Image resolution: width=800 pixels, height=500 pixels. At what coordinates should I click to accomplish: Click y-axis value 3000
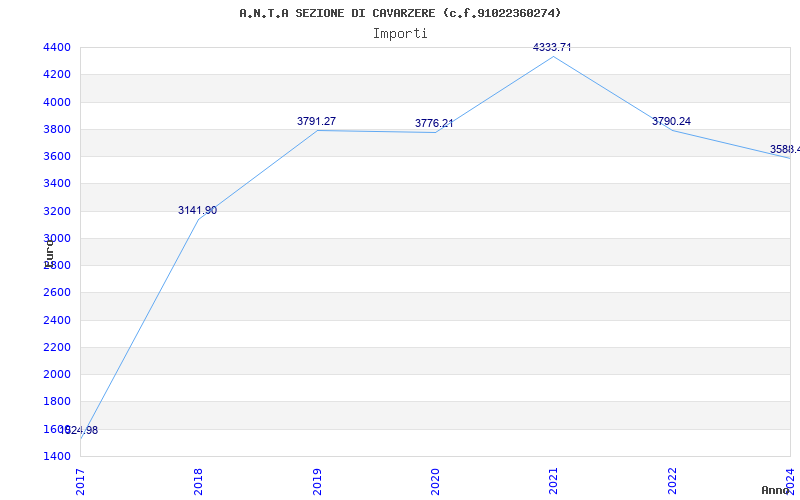(58, 238)
